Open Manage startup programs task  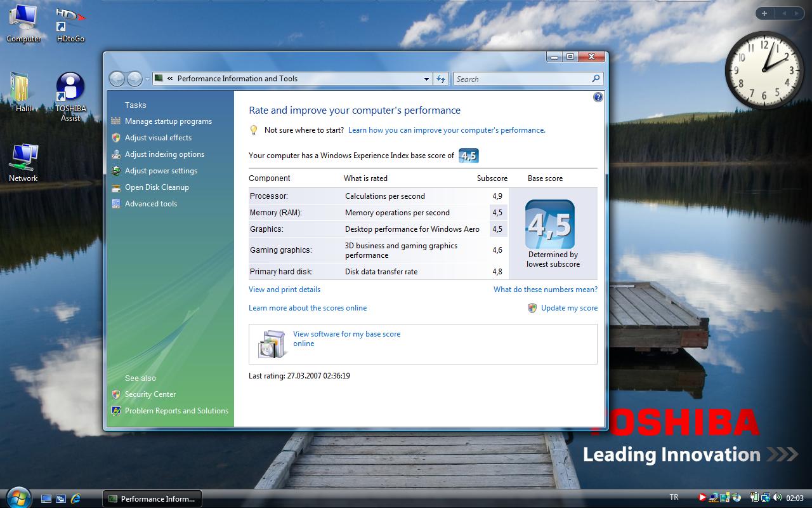(168, 121)
